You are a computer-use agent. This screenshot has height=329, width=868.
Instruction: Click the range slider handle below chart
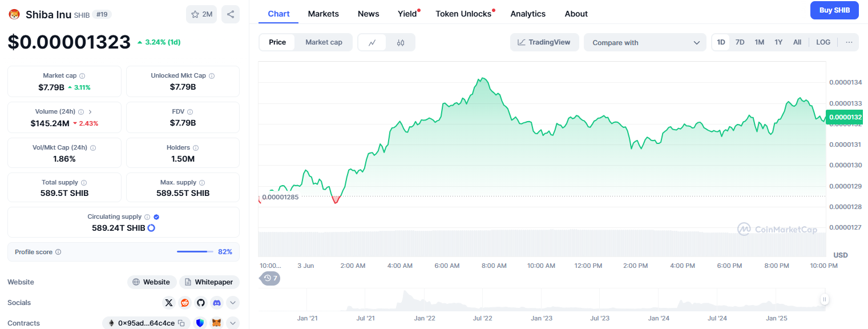tap(825, 299)
